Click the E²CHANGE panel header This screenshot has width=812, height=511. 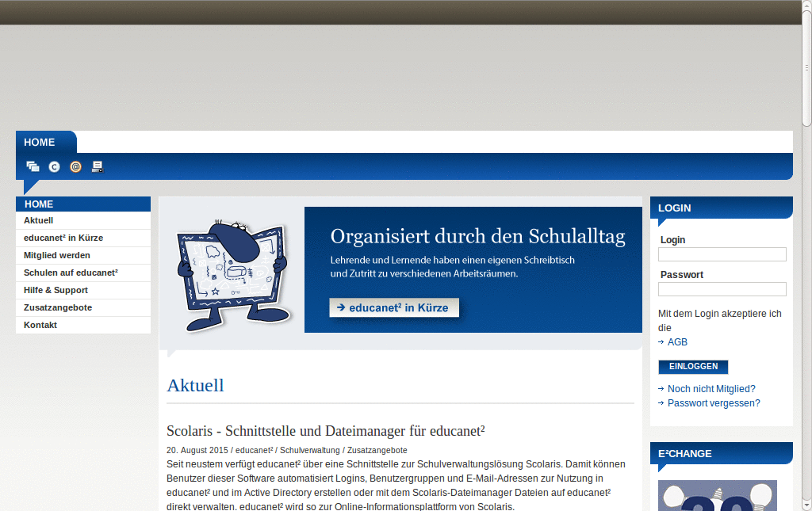[722, 454]
